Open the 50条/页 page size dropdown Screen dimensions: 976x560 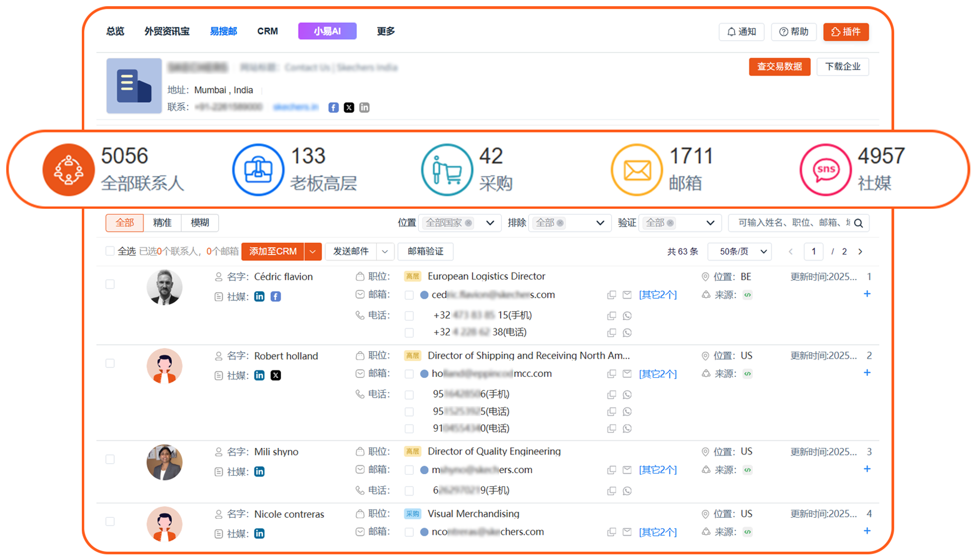739,251
